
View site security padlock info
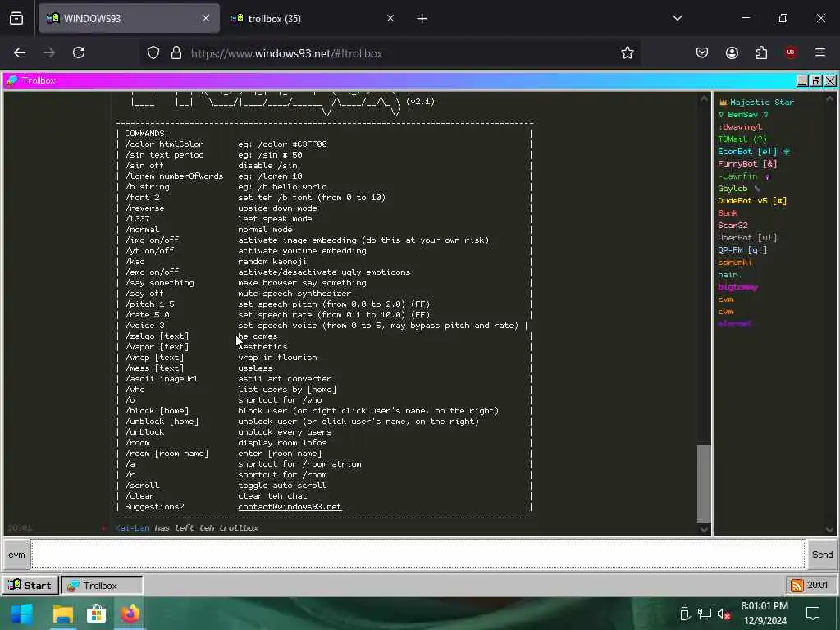click(176, 53)
